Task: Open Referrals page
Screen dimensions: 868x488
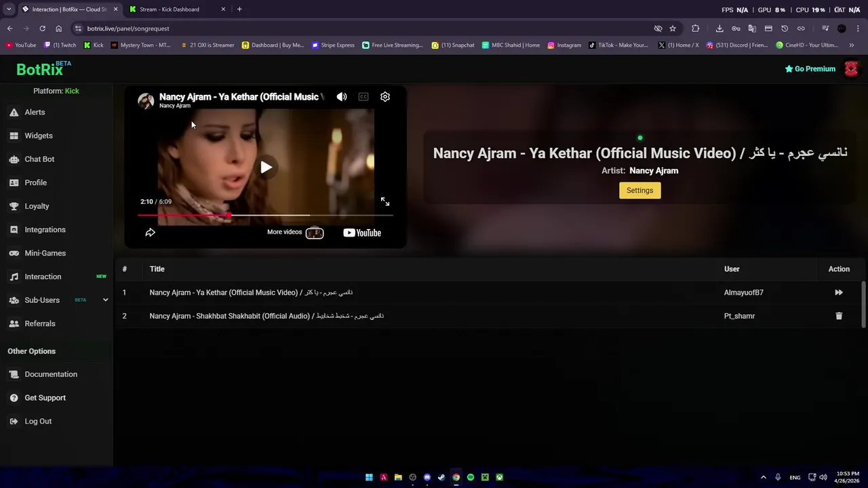Action: pyautogui.click(x=40, y=324)
